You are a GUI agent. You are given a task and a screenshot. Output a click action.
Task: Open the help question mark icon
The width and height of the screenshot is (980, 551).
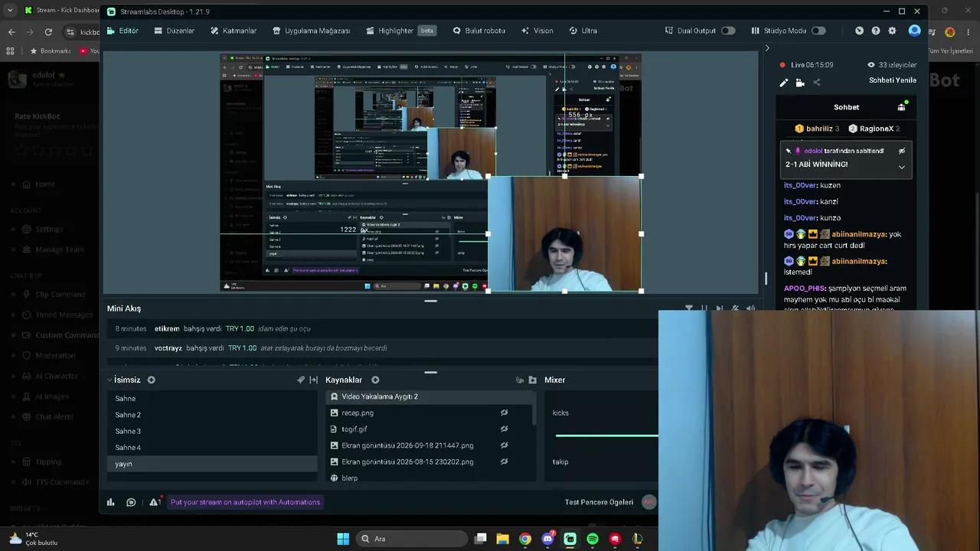point(876,31)
